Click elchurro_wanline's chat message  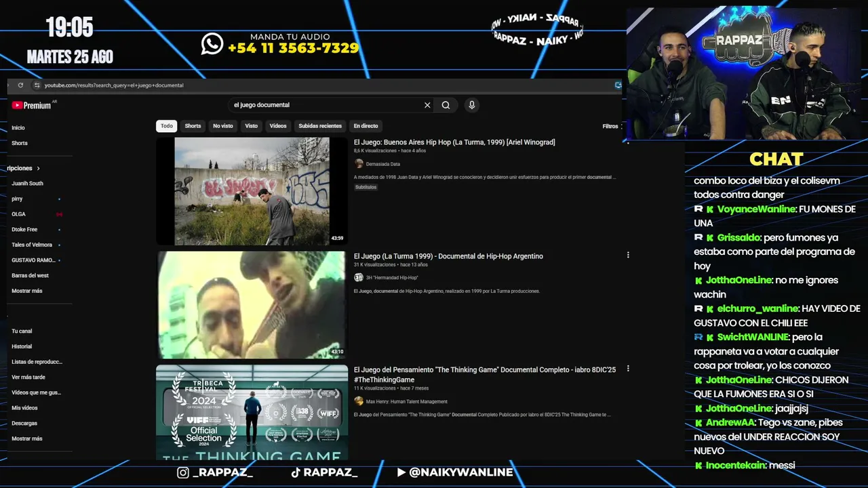point(776,316)
